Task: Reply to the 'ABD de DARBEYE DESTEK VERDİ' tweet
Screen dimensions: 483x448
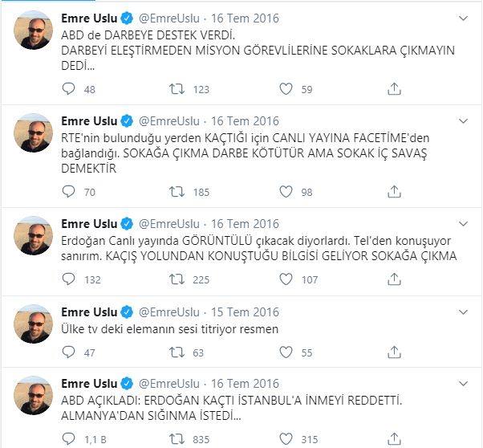Action: (68, 89)
